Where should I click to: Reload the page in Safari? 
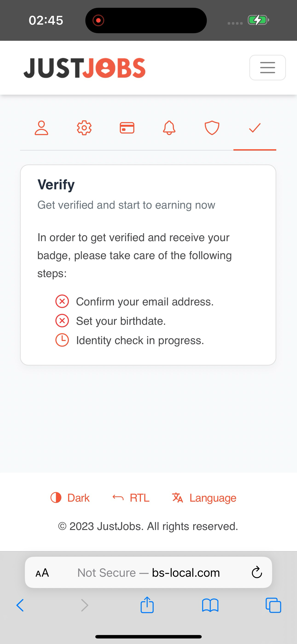[256, 573]
